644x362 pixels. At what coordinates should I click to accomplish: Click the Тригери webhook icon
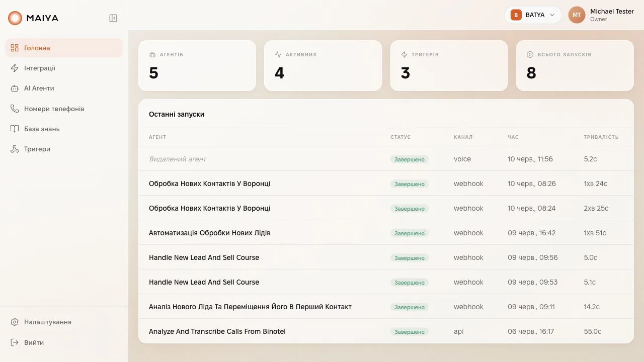15,149
